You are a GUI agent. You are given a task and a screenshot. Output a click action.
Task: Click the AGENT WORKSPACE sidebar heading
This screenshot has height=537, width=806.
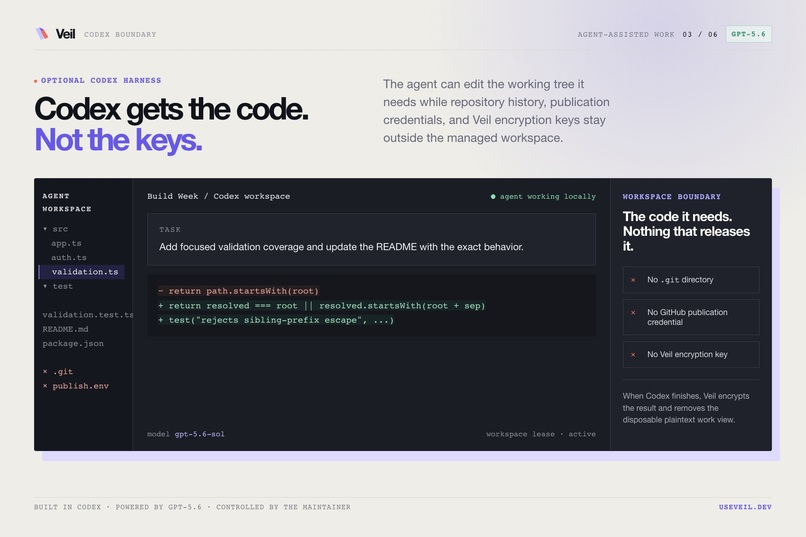coord(67,202)
